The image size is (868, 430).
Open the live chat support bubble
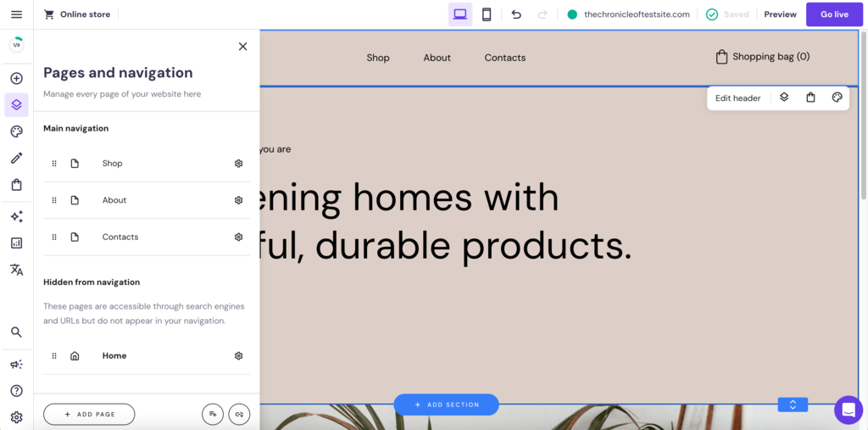(848, 410)
